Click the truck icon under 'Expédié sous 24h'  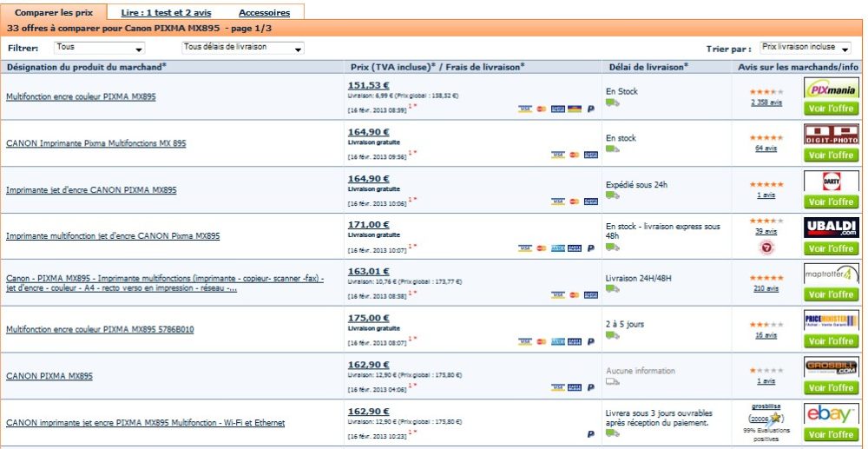(x=612, y=195)
